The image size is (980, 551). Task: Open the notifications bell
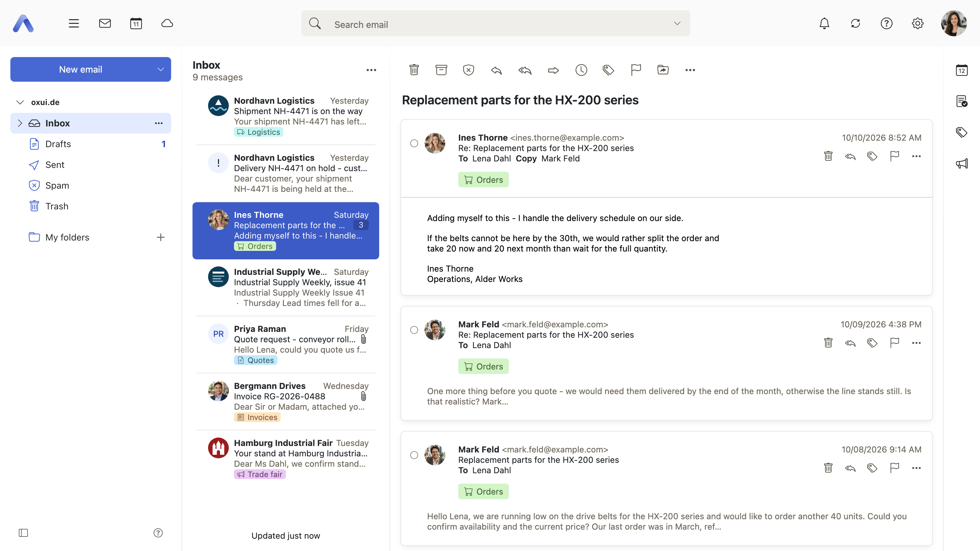[x=824, y=24]
